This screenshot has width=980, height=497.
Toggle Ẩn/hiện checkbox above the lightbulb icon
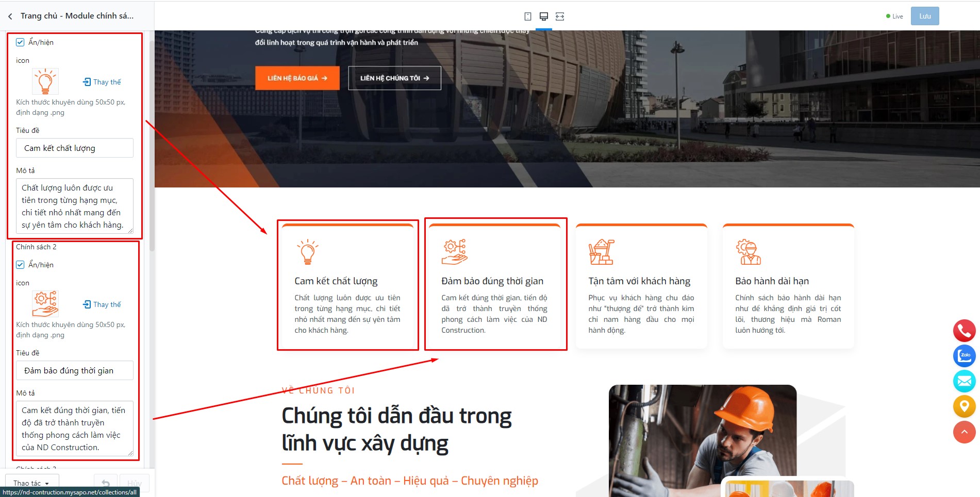[21, 42]
